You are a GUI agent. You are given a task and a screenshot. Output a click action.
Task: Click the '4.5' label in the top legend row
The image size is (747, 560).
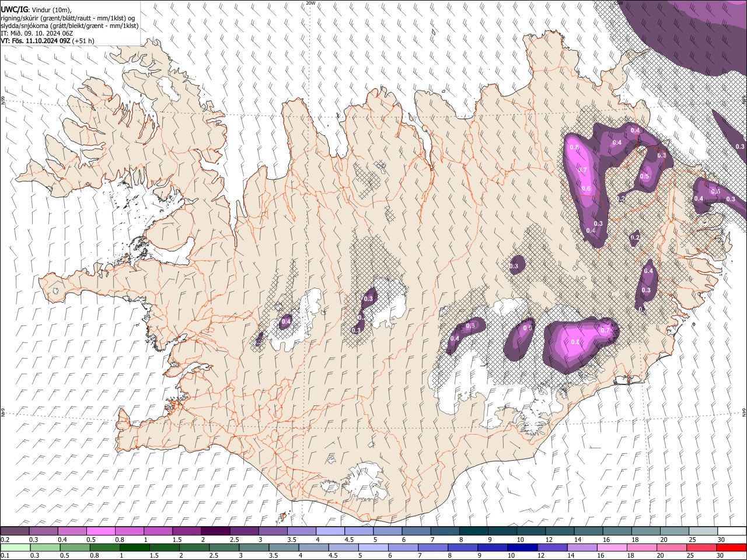point(350,540)
